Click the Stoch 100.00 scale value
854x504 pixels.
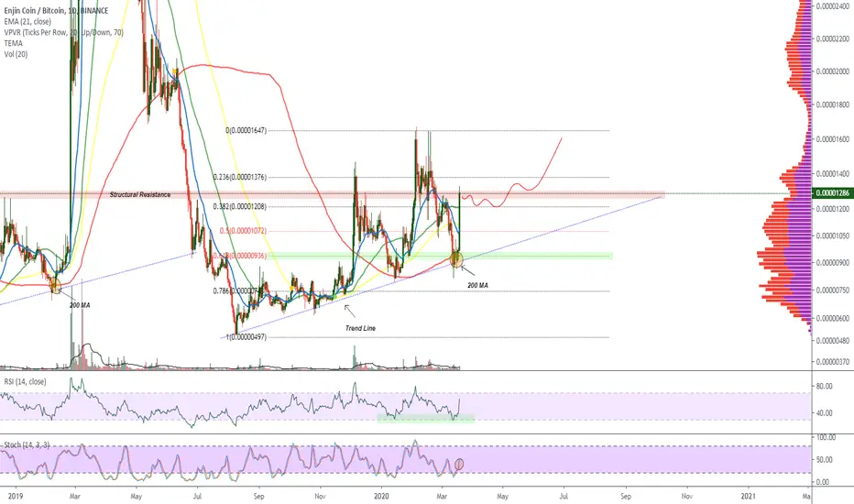pos(827,437)
